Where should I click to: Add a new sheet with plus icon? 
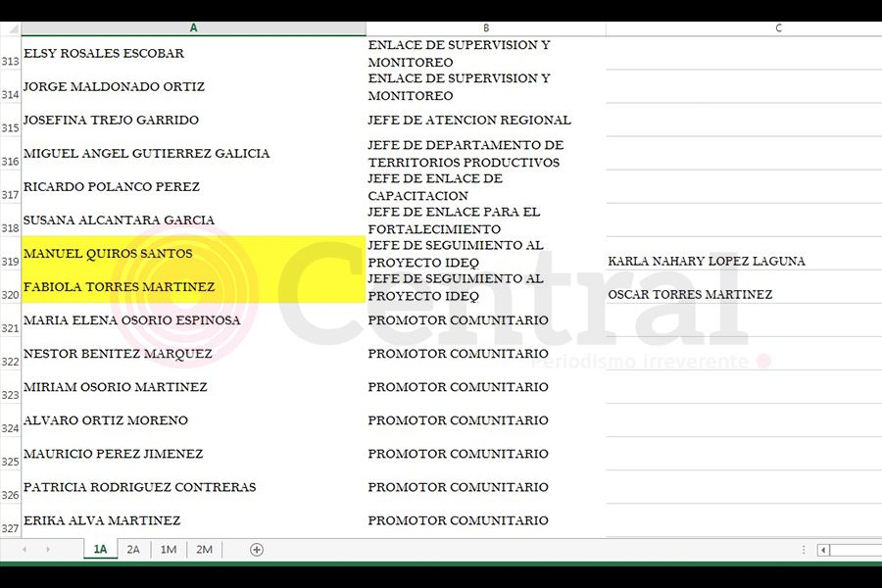257,550
